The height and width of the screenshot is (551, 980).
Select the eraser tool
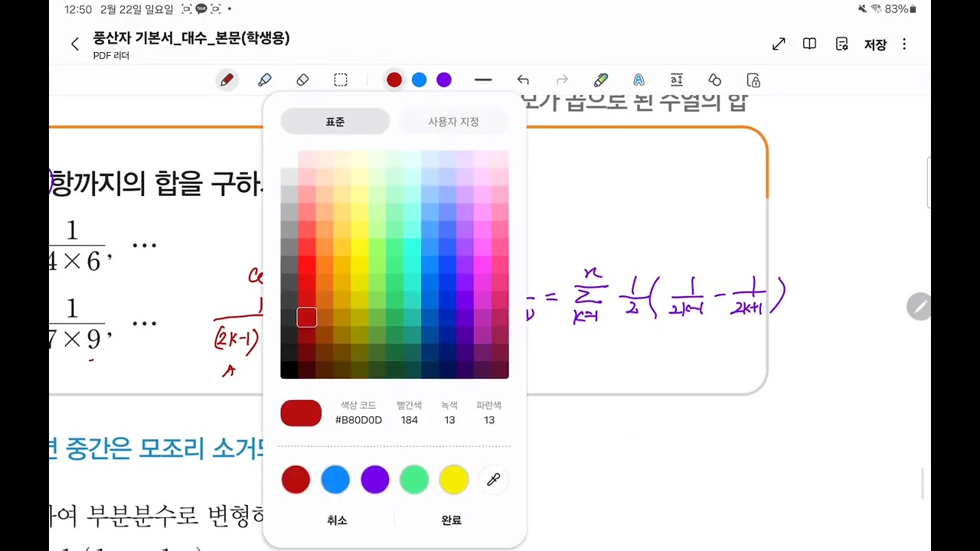(x=302, y=80)
